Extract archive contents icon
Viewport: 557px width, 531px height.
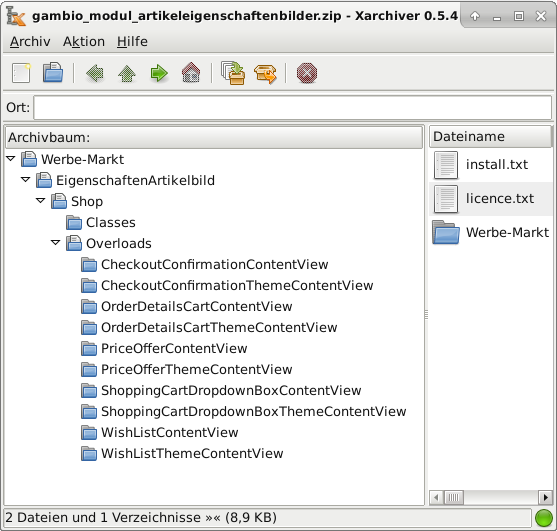tap(266, 74)
